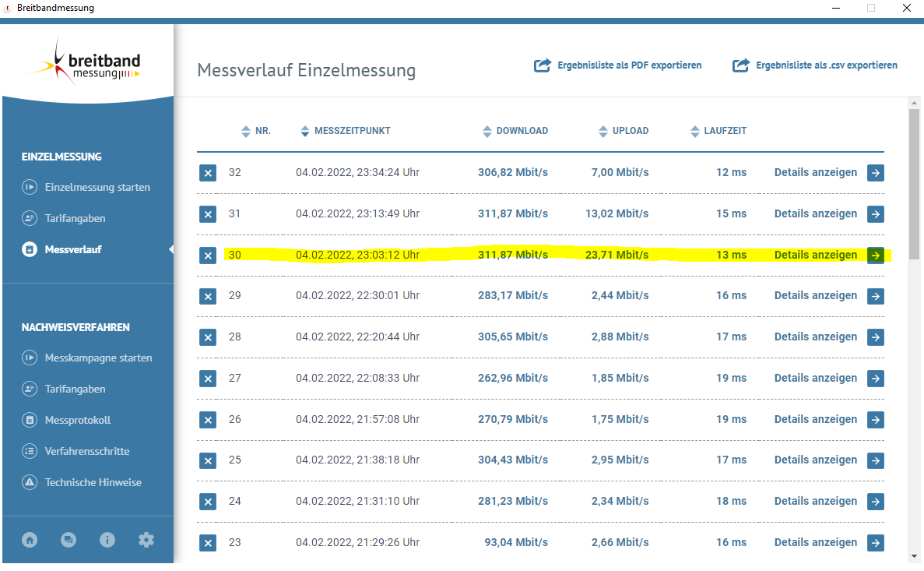Remove measurement row 29
This screenshot has height=571, width=924.
[207, 296]
